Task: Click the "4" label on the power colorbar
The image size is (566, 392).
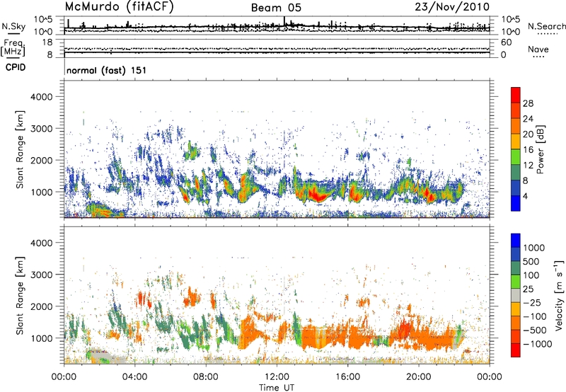Action: pyautogui.click(x=526, y=197)
